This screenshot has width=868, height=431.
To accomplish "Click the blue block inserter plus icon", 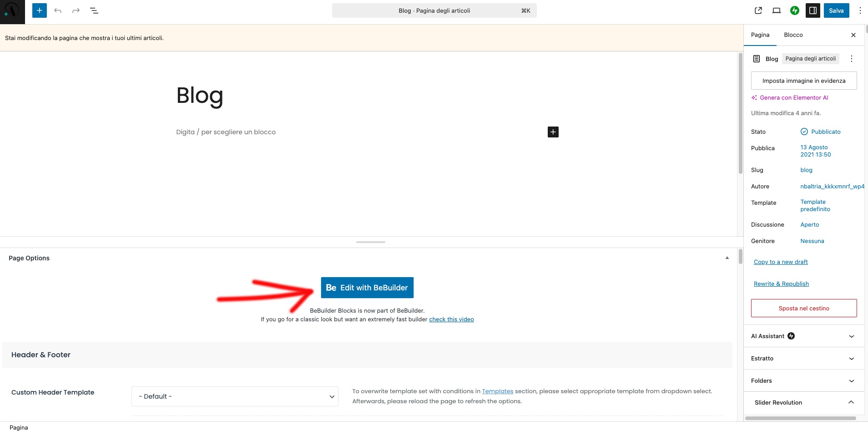I will pos(40,10).
